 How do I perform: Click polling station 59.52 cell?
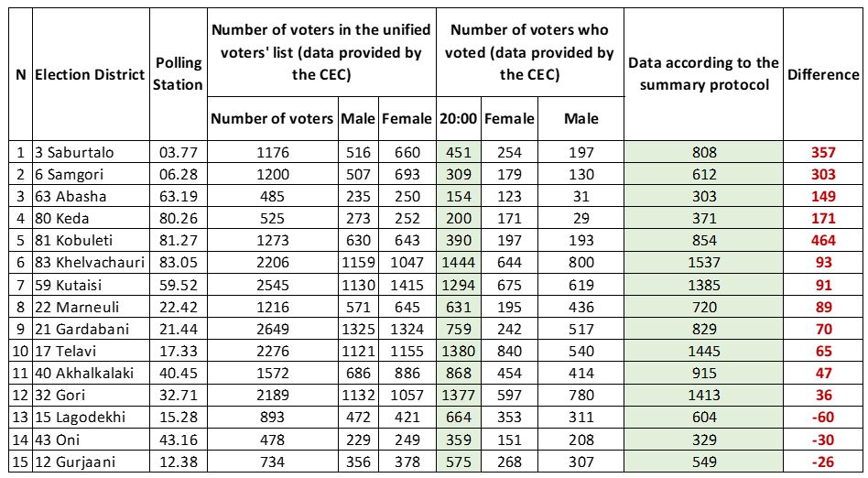coord(179,285)
